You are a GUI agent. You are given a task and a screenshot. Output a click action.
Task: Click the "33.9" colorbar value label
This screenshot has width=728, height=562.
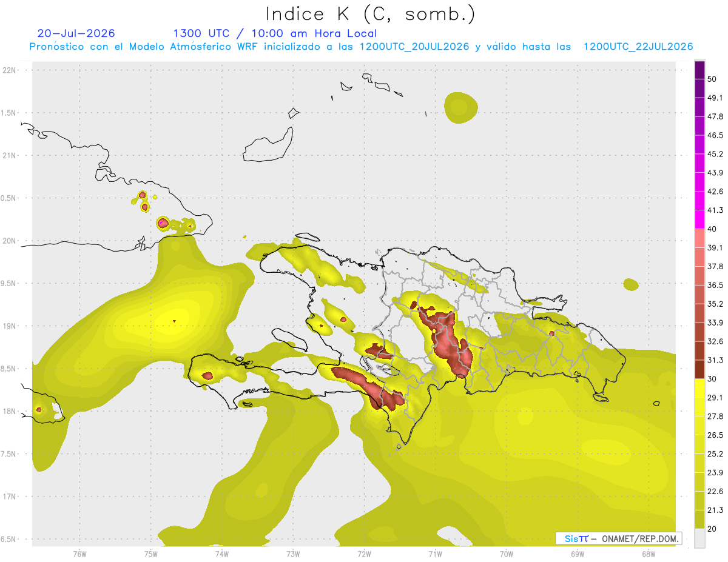[715, 323]
